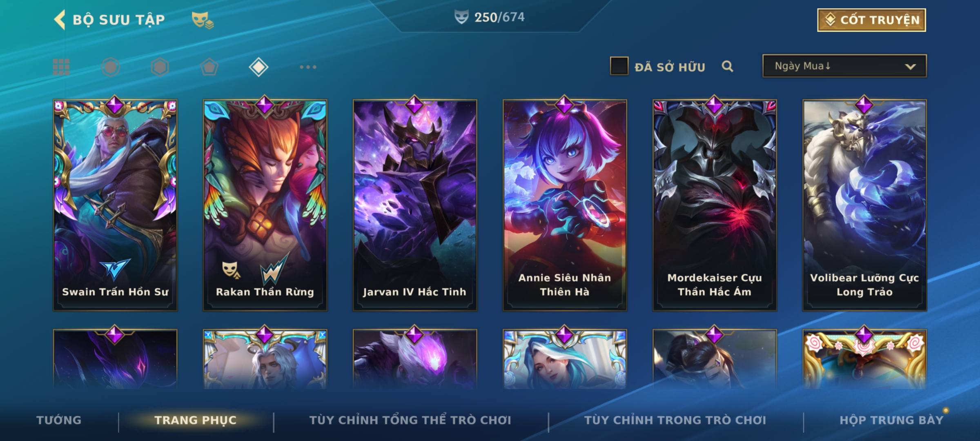The image size is (980, 441).
Task: Open the Annie Siêu Nhân Thiên Hà skin
Action: [x=565, y=205]
